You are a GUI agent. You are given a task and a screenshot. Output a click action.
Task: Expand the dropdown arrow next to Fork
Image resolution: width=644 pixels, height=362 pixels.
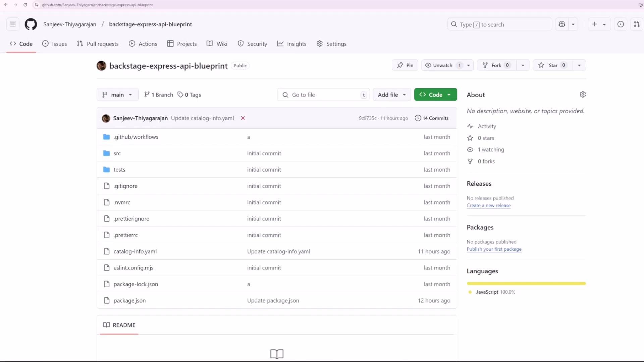(523, 65)
